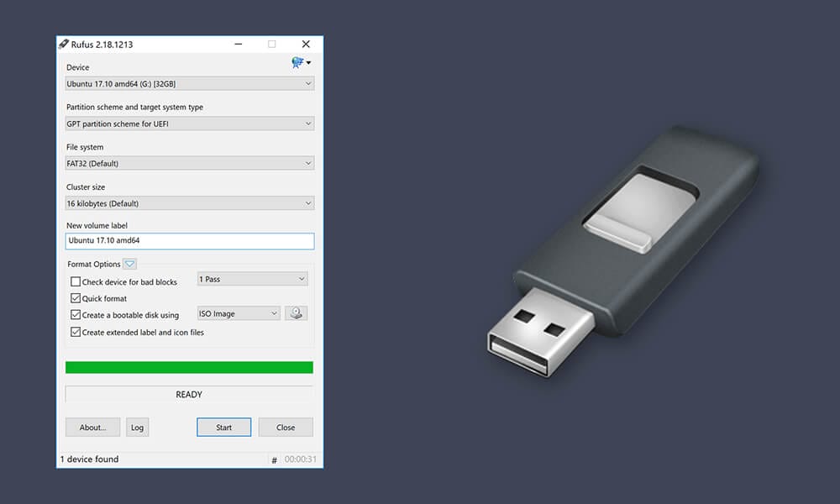Open the language selection globe icon
This screenshot has width=840, height=504.
pyautogui.click(x=296, y=62)
